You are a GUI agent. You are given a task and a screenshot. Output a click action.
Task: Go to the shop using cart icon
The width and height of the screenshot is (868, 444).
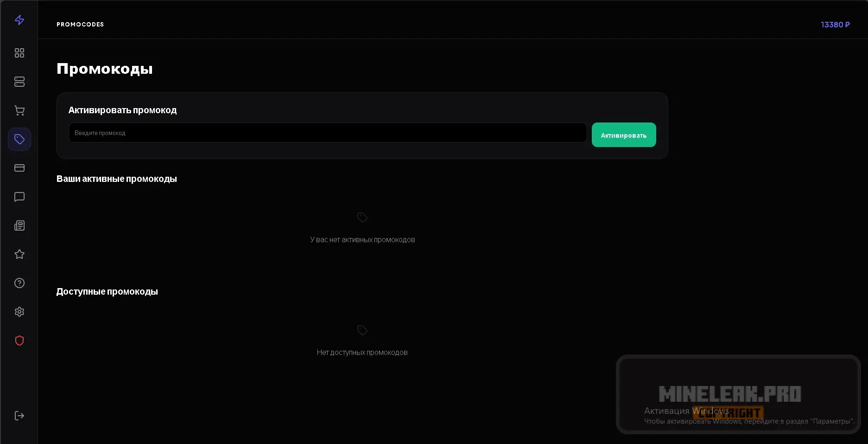point(19,110)
